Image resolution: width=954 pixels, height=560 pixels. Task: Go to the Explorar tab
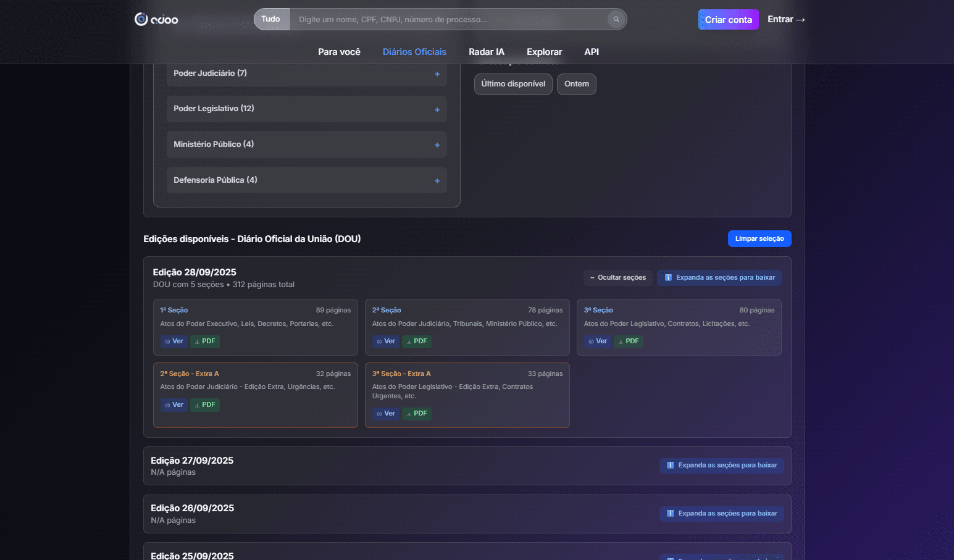click(x=544, y=52)
